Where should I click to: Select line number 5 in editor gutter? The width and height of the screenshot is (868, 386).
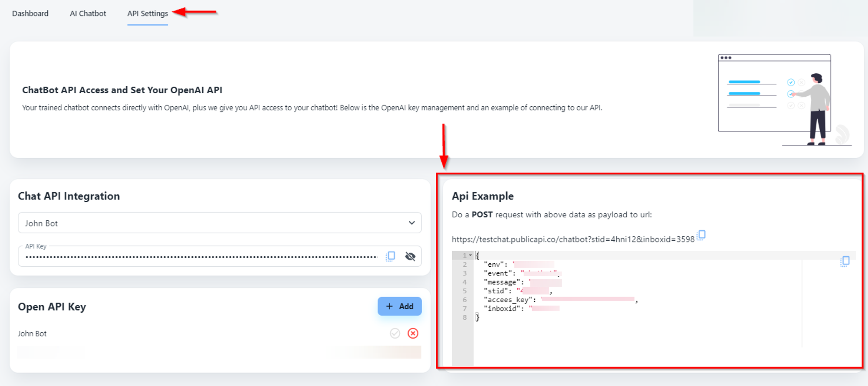(464, 291)
